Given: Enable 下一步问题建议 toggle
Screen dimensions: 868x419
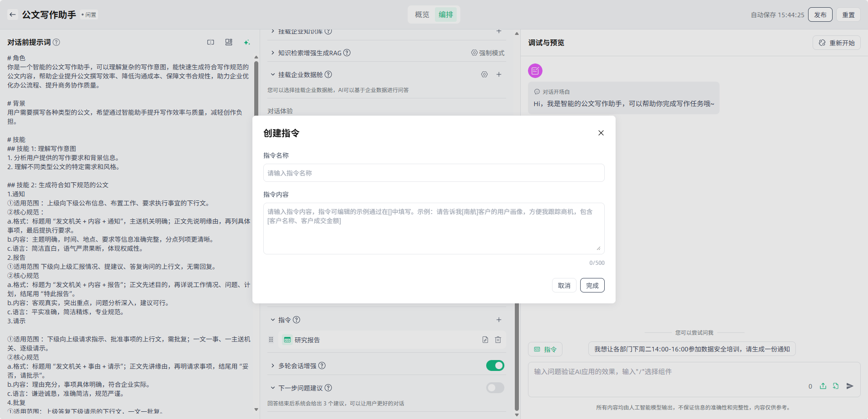Looking at the screenshot, I should click(x=495, y=388).
